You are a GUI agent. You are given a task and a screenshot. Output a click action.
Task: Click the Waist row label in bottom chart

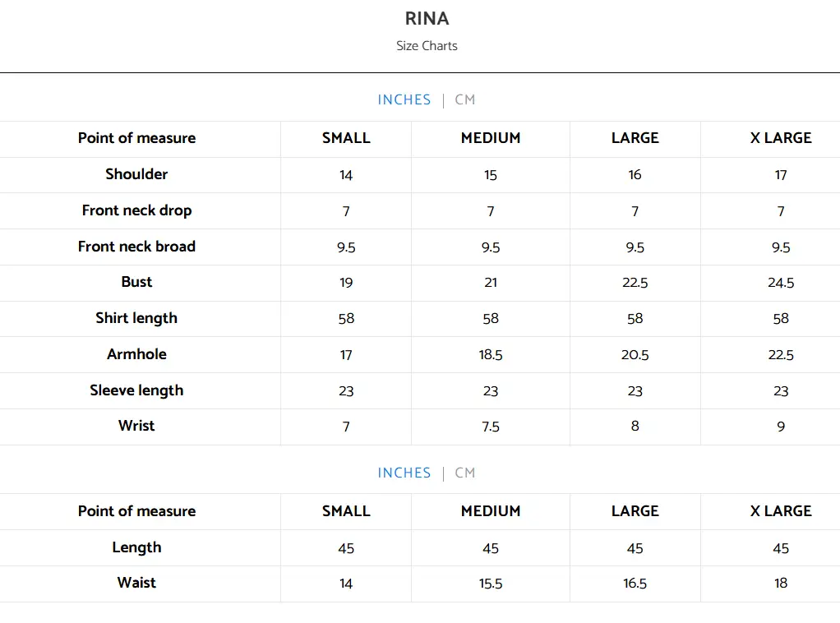pyautogui.click(x=136, y=583)
